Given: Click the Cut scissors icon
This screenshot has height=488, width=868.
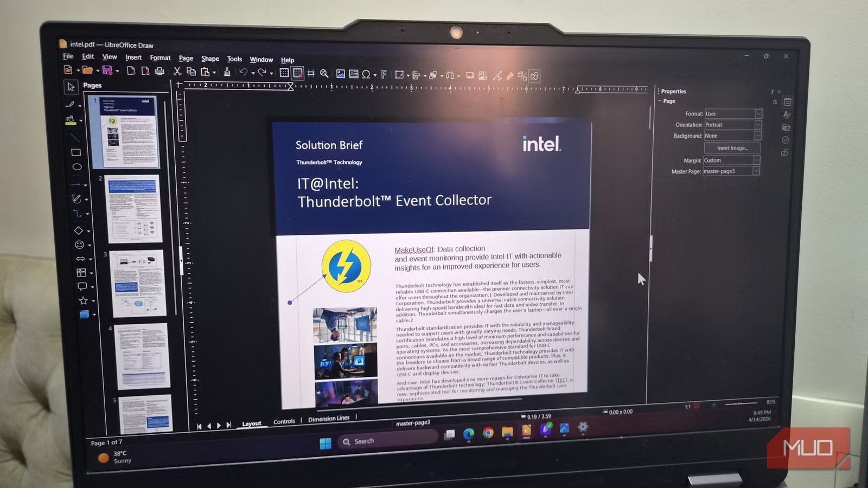Looking at the screenshot, I should [x=177, y=72].
